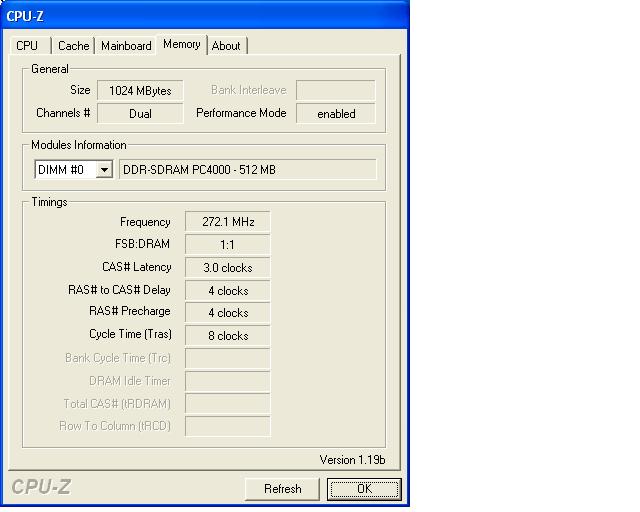Click the DDR-SDRAM PC4000 module description field
640x512 pixels.
[x=247, y=170]
